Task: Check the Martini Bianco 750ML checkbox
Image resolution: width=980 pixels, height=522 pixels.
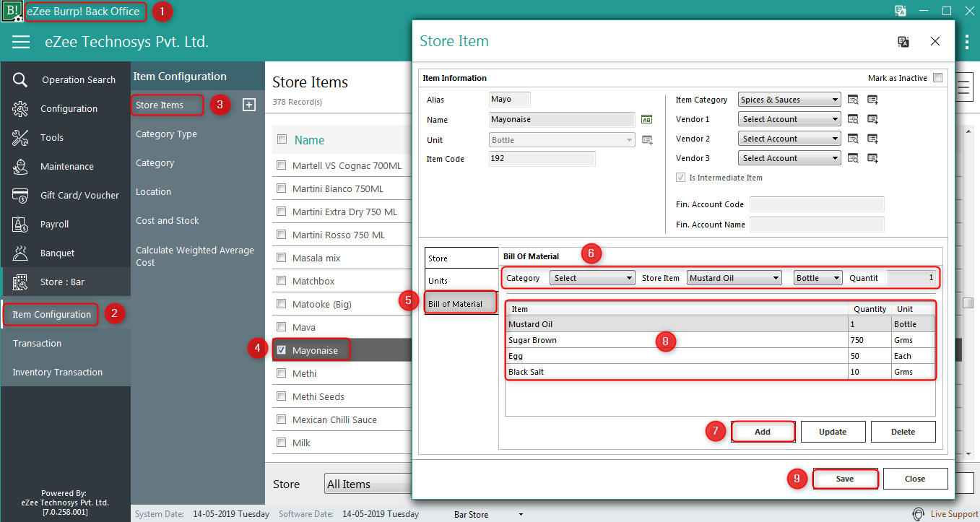Action: 282,188
